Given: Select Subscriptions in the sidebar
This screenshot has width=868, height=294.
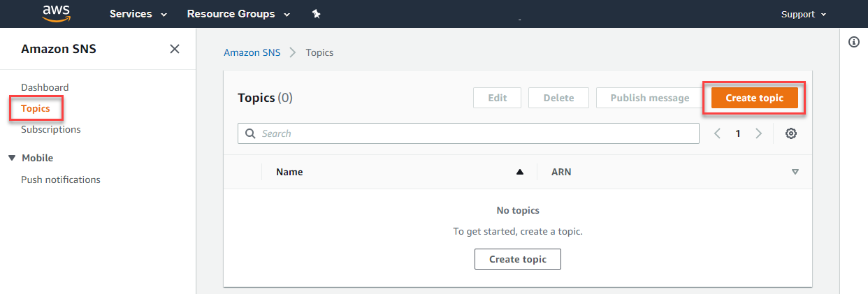Looking at the screenshot, I should click(x=51, y=129).
